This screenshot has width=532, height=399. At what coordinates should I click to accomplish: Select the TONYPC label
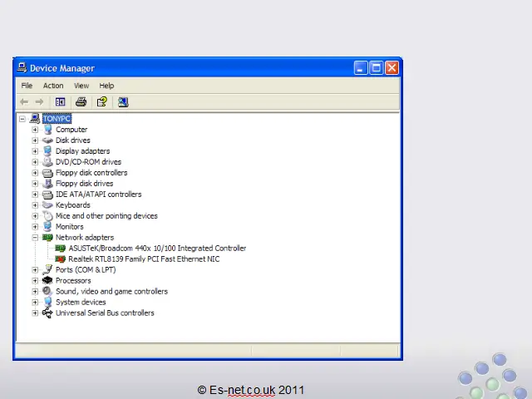[x=57, y=118]
